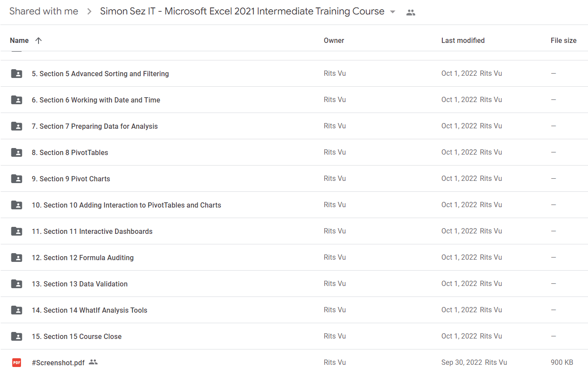This screenshot has width=588, height=374.
Task: Click folder icon for Section 15 Course Close
Action: (17, 336)
